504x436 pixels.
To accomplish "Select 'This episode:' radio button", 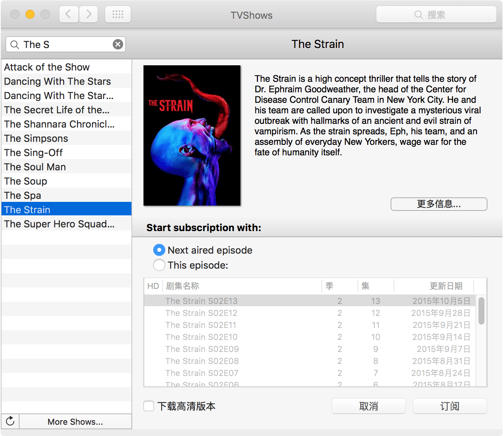I will pyautogui.click(x=159, y=265).
